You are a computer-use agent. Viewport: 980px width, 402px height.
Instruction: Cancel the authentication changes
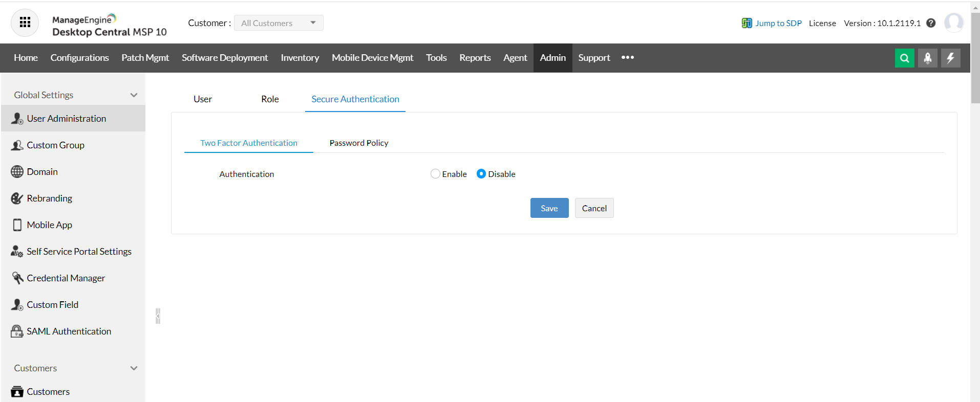(594, 208)
